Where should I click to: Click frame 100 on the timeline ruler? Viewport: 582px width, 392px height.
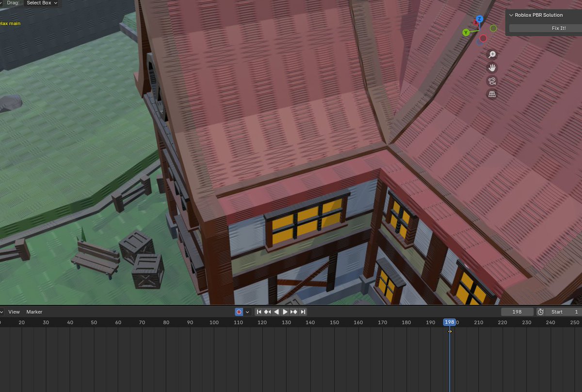[214, 323]
